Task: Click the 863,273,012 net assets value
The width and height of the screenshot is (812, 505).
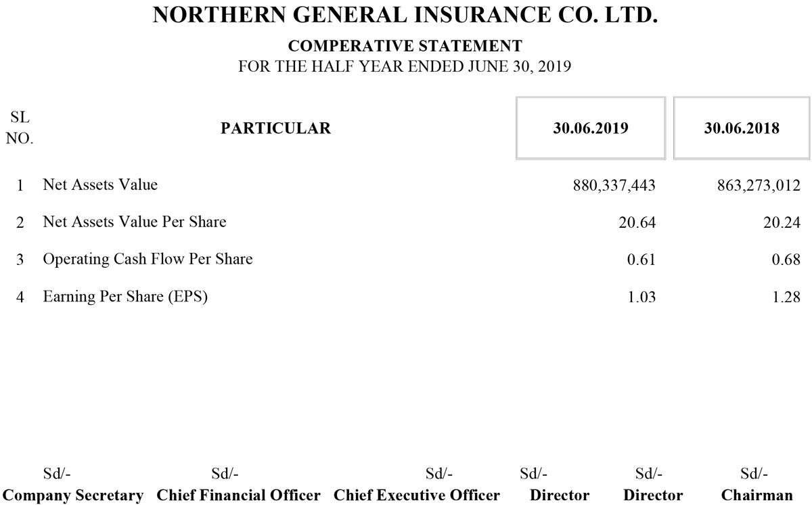Action: (x=758, y=185)
